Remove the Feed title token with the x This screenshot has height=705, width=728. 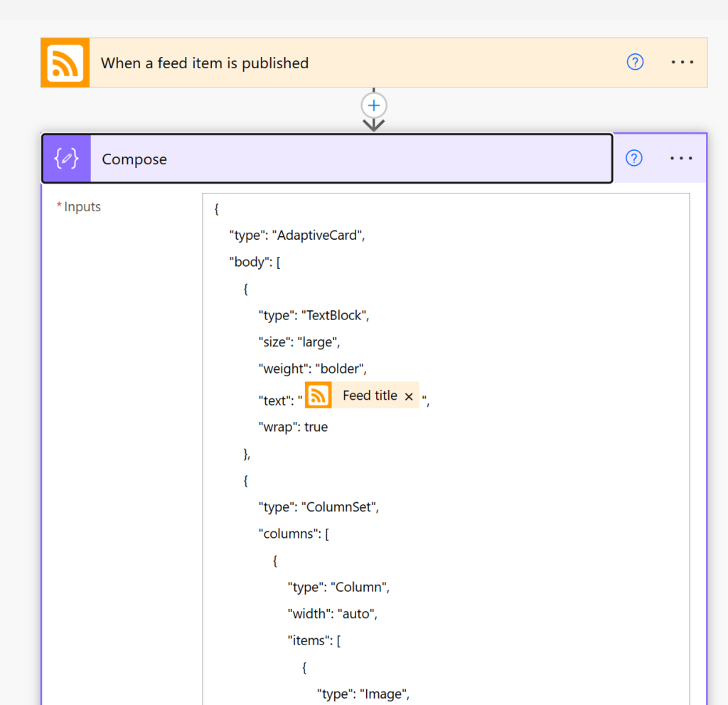click(409, 396)
